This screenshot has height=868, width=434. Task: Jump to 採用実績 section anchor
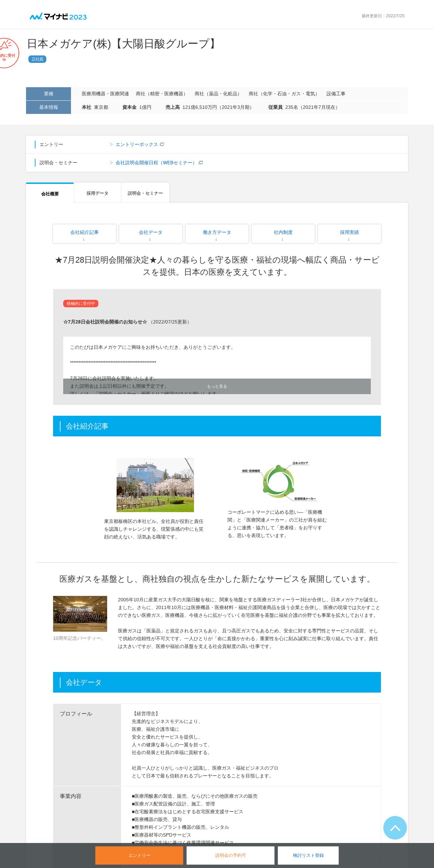349,234
